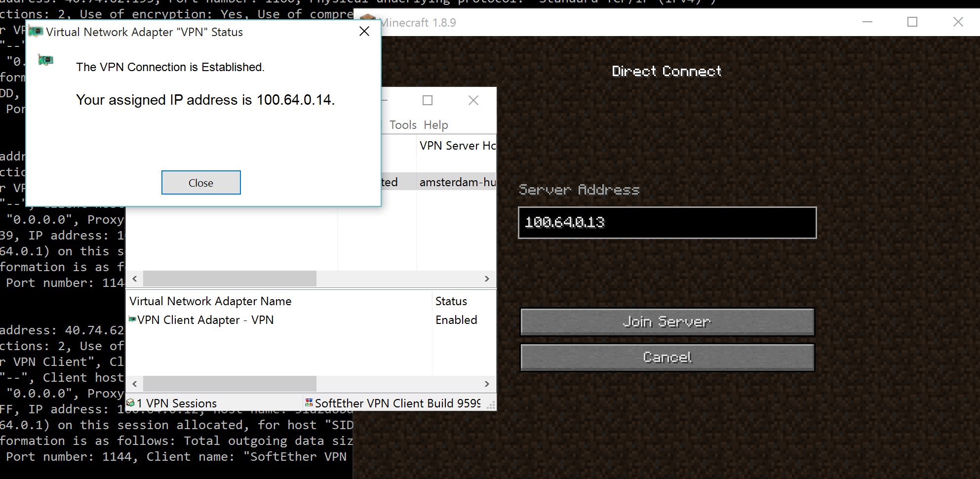Screen dimensions: 980x479
Task: Focus the Server Address input field
Action: [667, 223]
